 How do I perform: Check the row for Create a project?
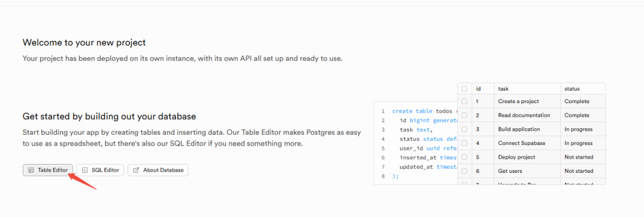[465, 101]
